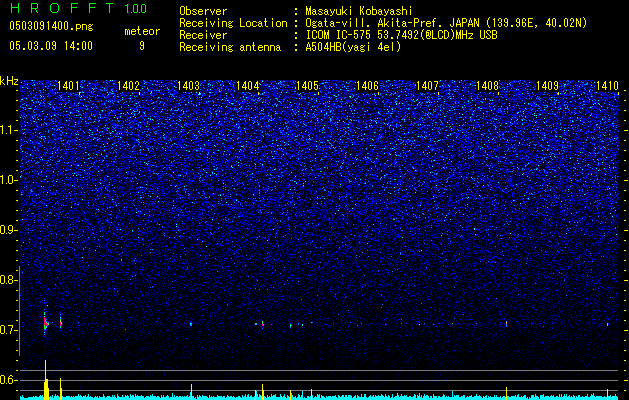
Task: Click the 1404 time axis label
Action: click(248, 86)
